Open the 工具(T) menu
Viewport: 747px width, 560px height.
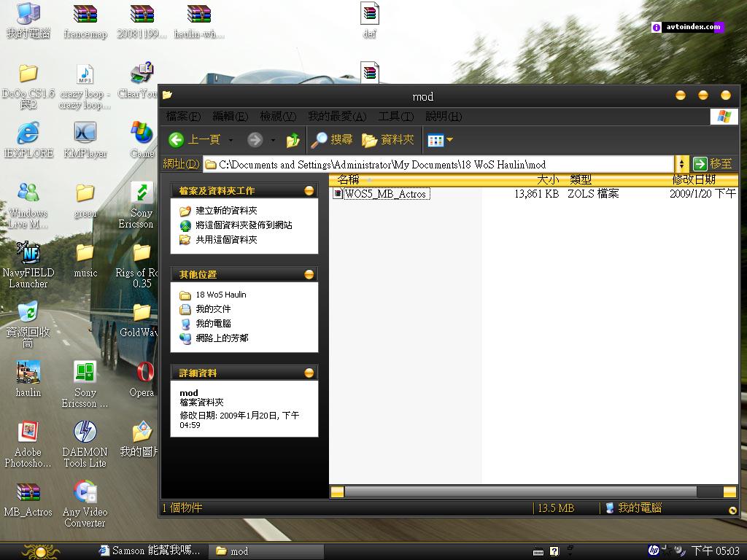coord(395,117)
